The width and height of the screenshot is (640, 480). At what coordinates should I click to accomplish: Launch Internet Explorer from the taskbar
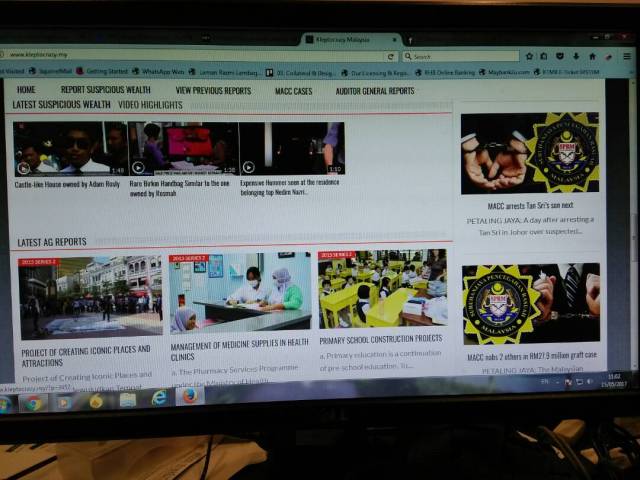pyautogui.click(x=159, y=399)
